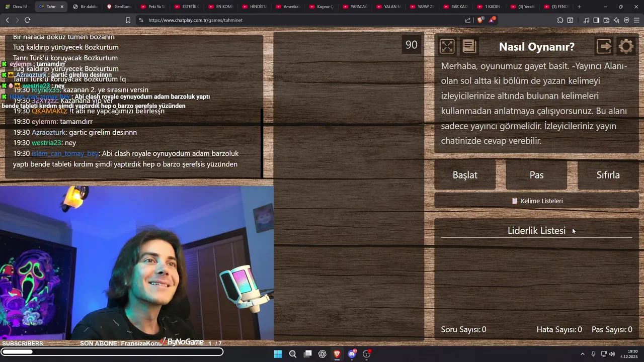644x362 pixels.
Task: Start the game with Başlat
Action: pyautogui.click(x=465, y=175)
